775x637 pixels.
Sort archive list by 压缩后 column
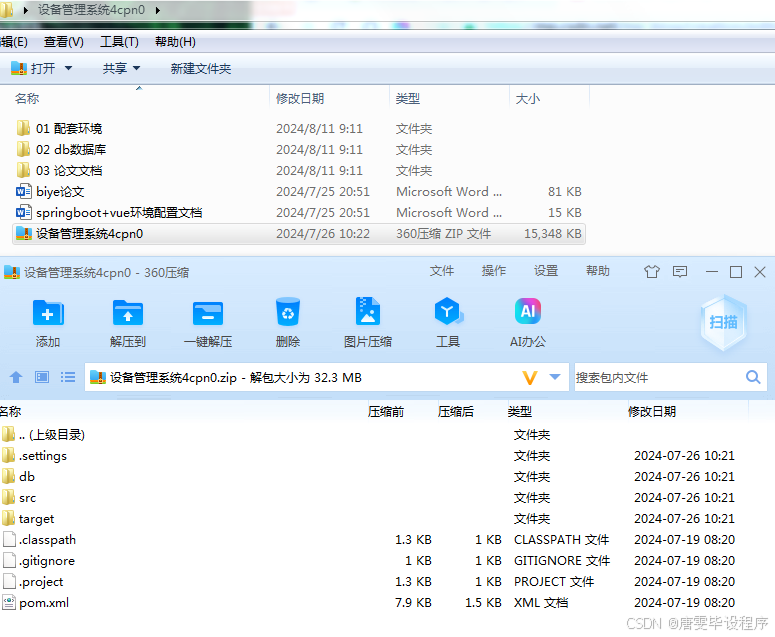(456, 412)
